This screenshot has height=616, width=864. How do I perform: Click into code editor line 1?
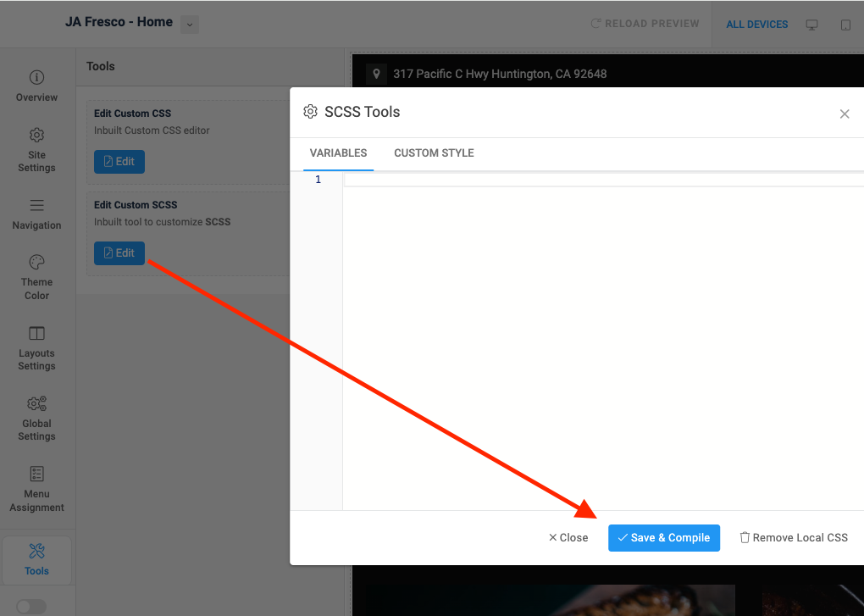coord(603,180)
